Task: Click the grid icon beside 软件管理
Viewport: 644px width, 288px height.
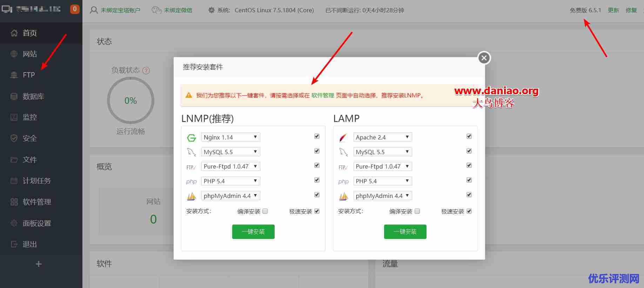Action: click(x=14, y=202)
